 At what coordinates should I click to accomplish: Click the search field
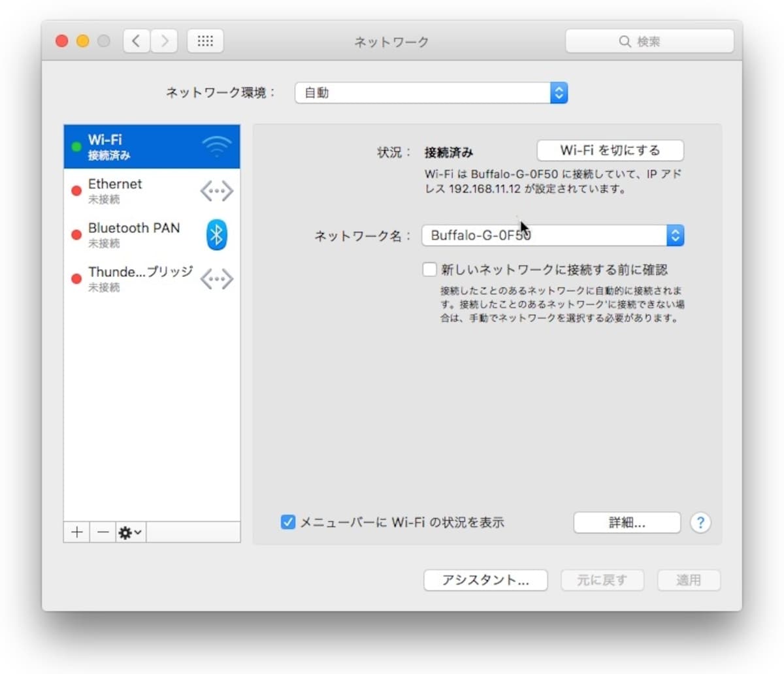[649, 41]
